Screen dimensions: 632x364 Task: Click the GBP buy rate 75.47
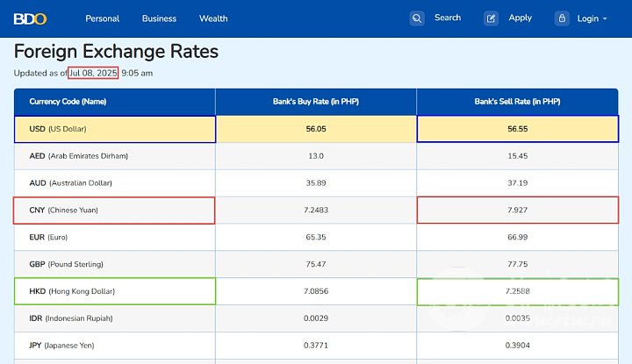click(x=316, y=264)
